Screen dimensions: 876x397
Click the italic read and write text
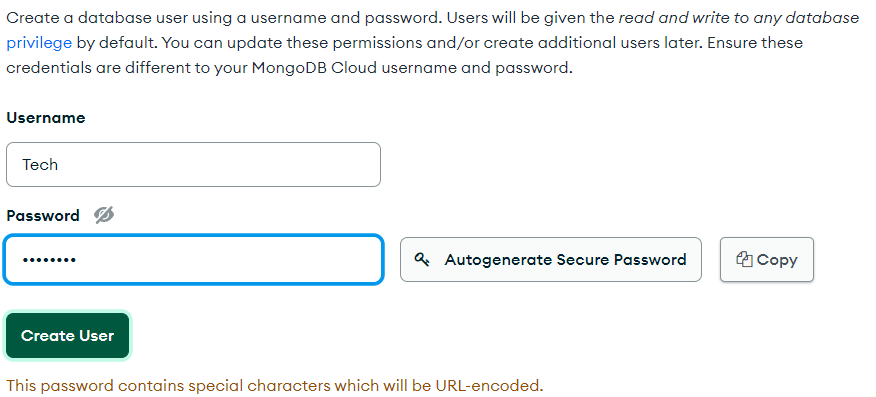point(739,18)
